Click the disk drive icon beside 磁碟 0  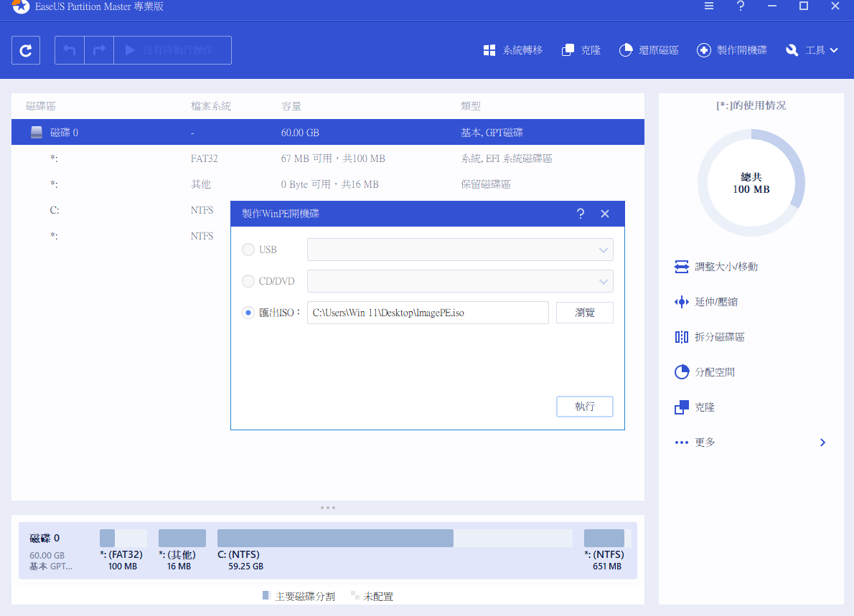37,132
